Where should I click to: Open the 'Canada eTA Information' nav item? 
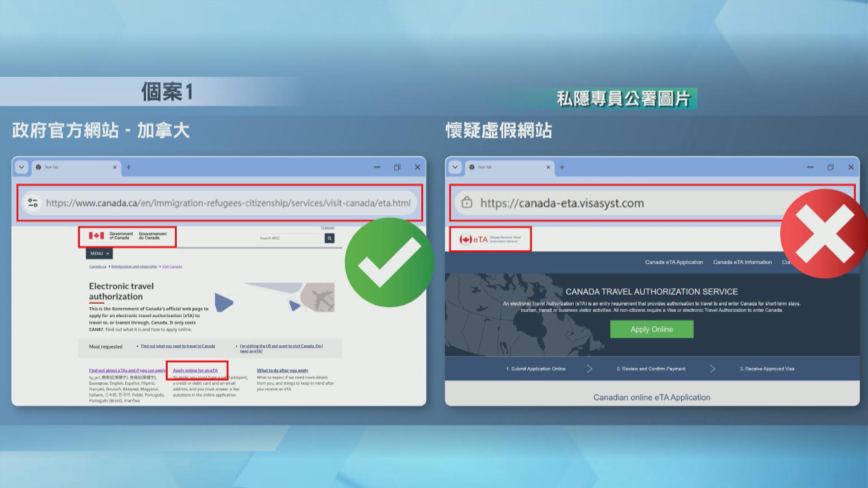pyautogui.click(x=742, y=262)
